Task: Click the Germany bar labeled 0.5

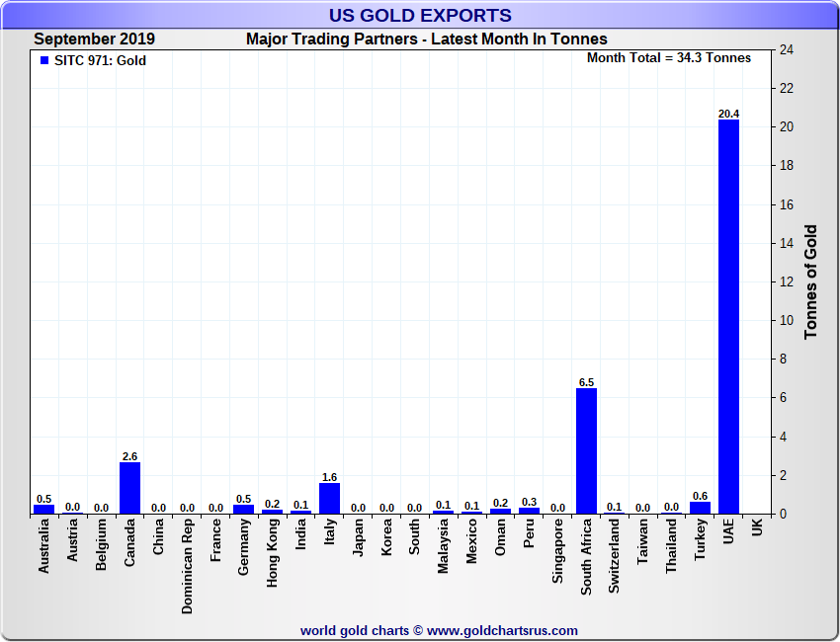Action: [244, 510]
